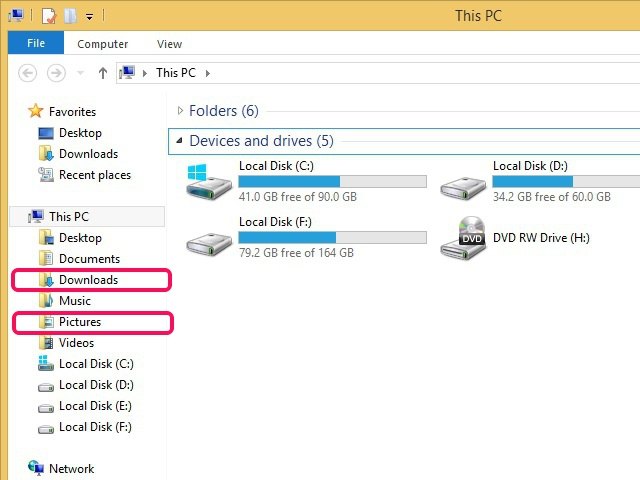Click "79.2 GB free of 164 GB" text
The width and height of the screenshot is (640, 480).
click(296, 253)
